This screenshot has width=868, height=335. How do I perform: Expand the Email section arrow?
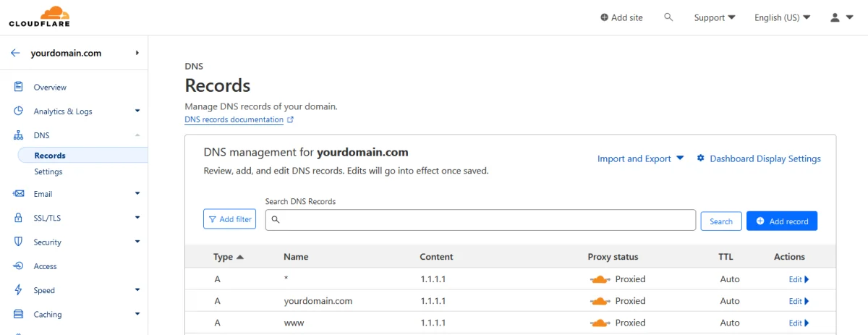[x=137, y=194]
